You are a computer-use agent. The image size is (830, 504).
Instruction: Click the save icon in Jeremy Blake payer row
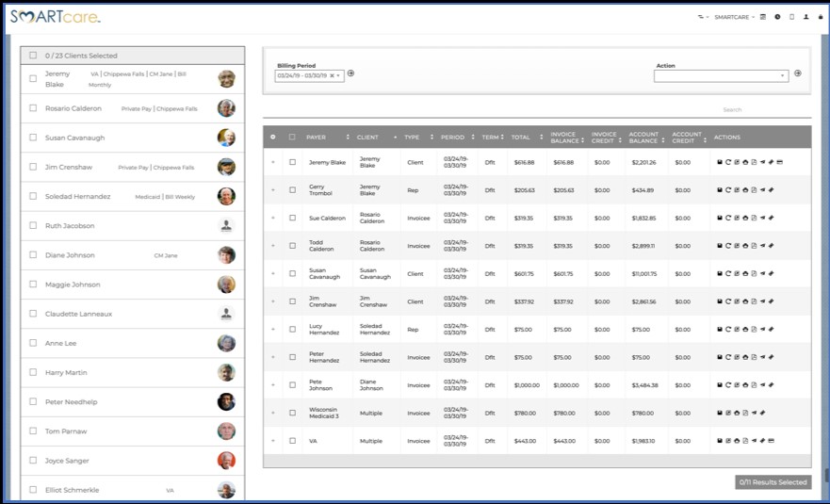click(720, 163)
